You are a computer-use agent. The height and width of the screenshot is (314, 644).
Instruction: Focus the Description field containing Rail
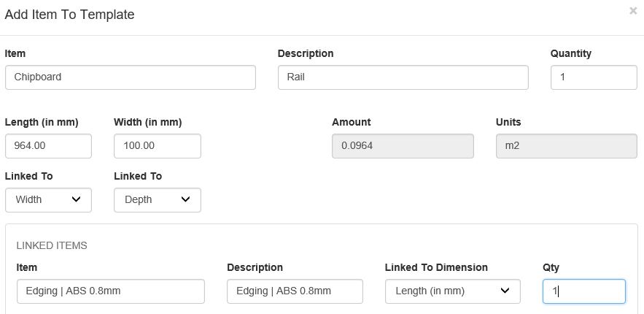[x=403, y=77]
